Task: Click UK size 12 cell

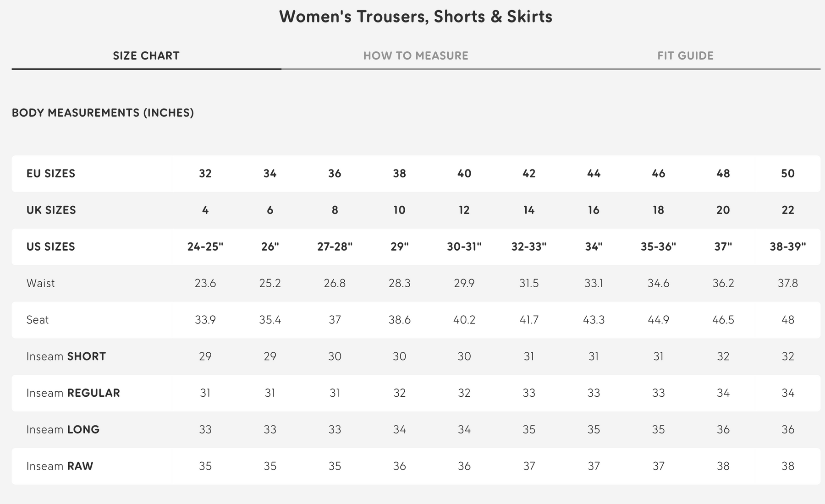Action: tap(464, 210)
